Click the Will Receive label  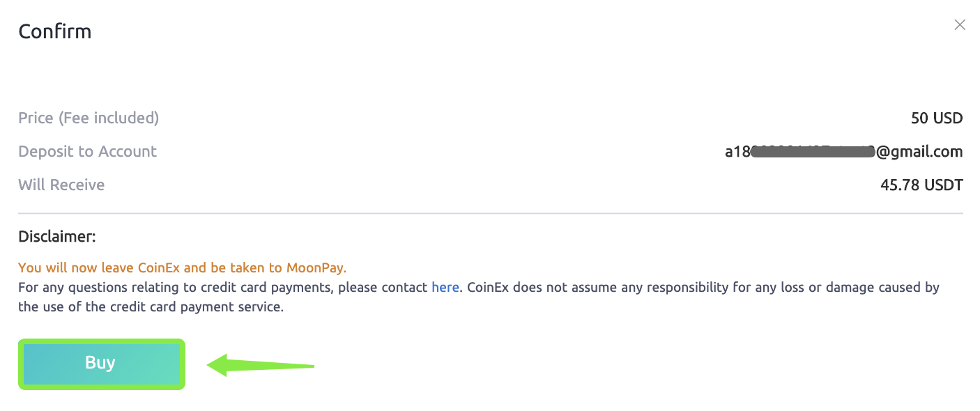(61, 185)
